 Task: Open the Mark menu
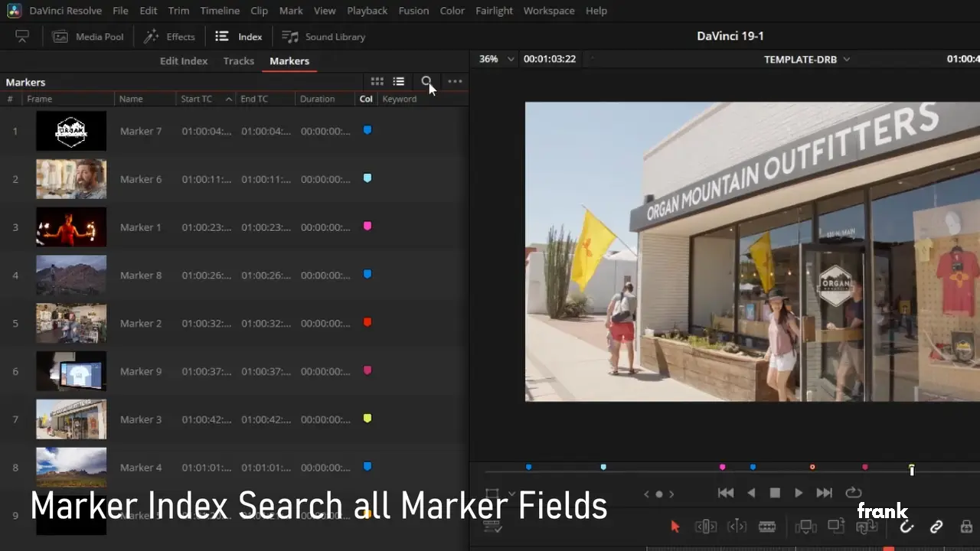291,11
